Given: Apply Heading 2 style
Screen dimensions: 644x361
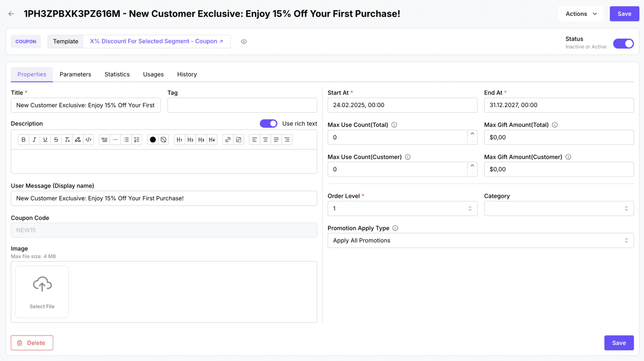Looking at the screenshot, I should (190, 140).
